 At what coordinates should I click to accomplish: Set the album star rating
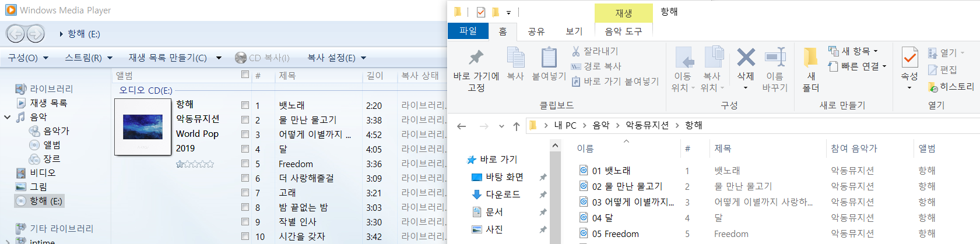click(195, 164)
